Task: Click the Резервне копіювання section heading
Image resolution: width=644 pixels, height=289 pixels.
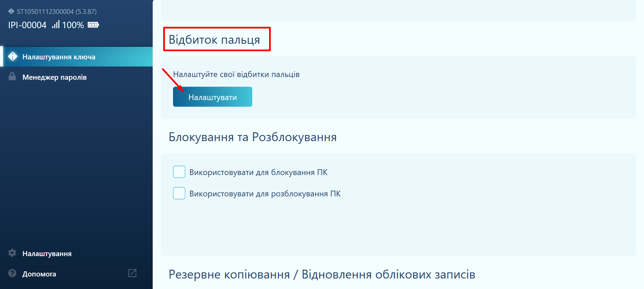Action: point(322,274)
